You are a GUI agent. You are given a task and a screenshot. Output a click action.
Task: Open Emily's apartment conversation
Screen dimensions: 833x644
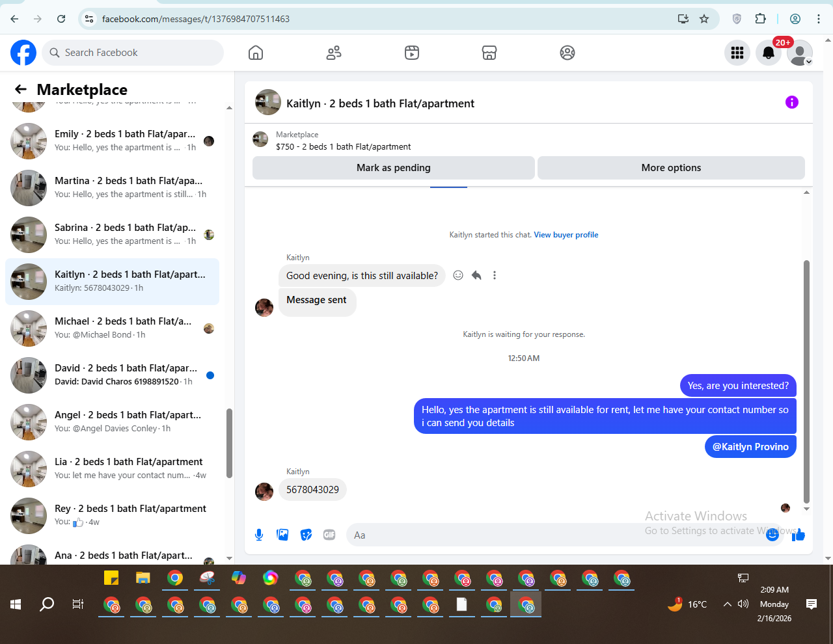pyautogui.click(x=112, y=141)
